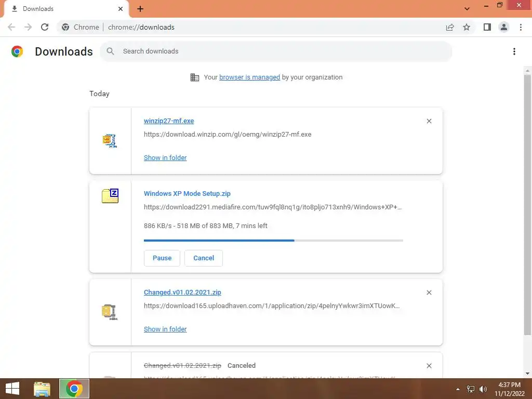The width and height of the screenshot is (532, 399).
Task: Show hidden system tray icons
Action: point(458,389)
